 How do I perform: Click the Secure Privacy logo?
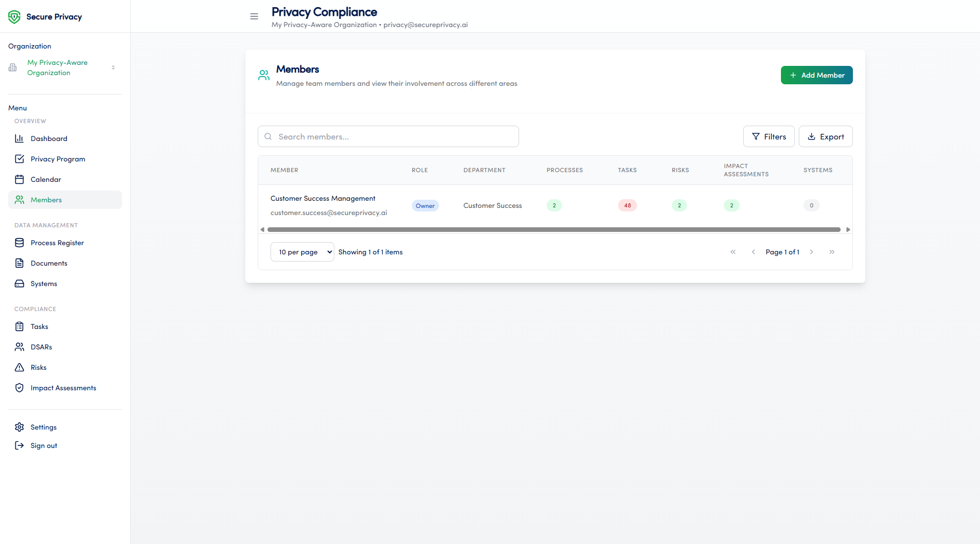tap(45, 16)
